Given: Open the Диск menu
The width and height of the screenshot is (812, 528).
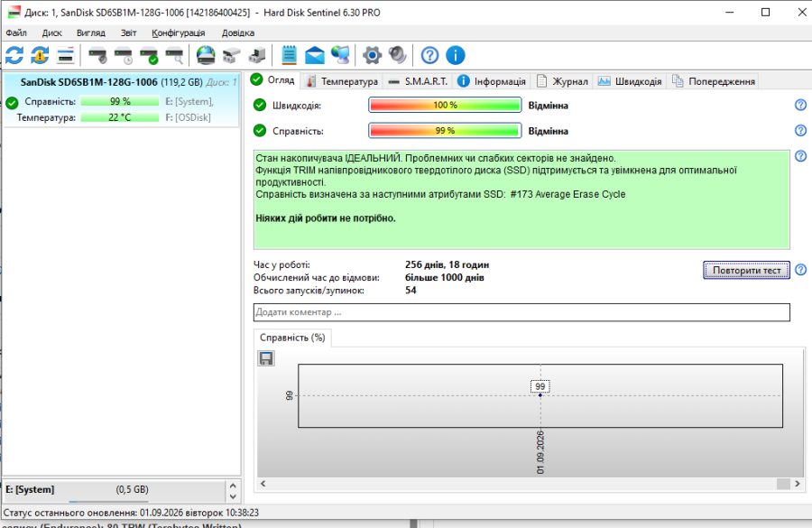Looking at the screenshot, I should pyautogui.click(x=51, y=32).
